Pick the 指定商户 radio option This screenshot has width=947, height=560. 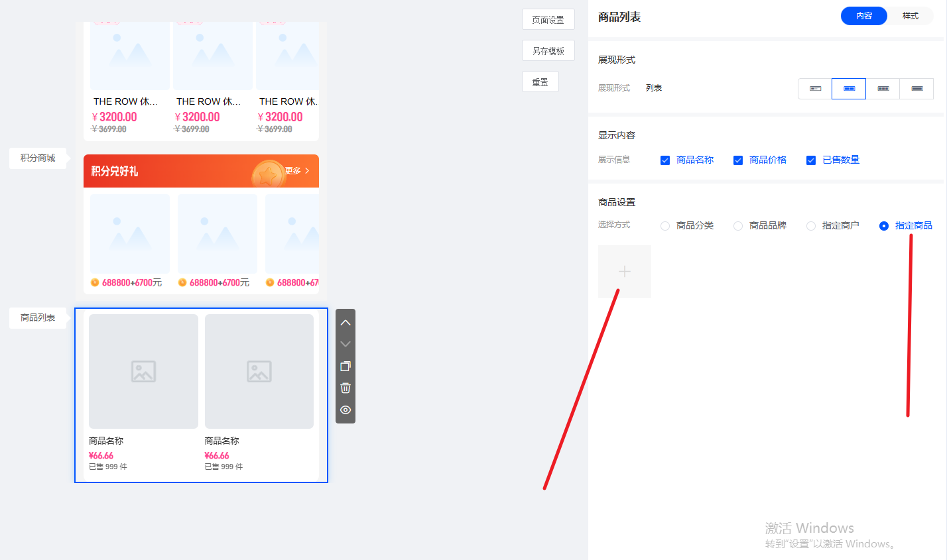811,226
